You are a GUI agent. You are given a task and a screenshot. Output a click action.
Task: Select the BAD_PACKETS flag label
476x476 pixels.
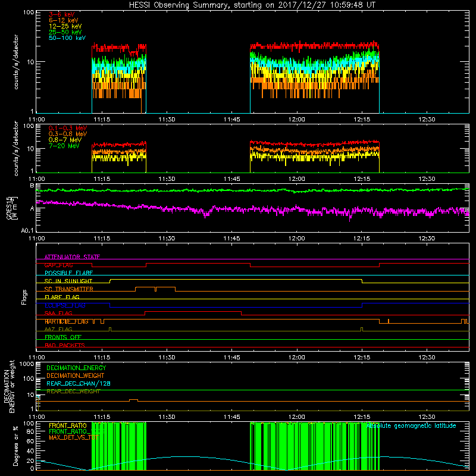coord(65,345)
